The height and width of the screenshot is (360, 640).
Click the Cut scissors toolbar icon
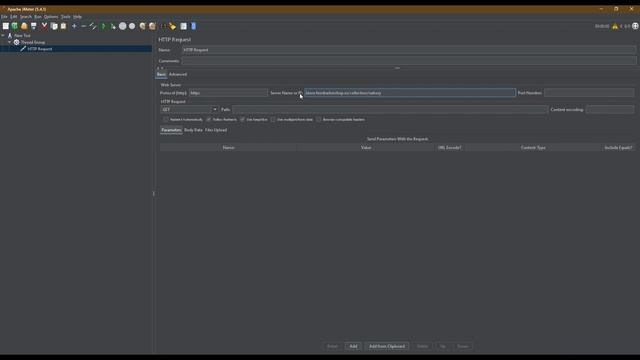point(44,26)
